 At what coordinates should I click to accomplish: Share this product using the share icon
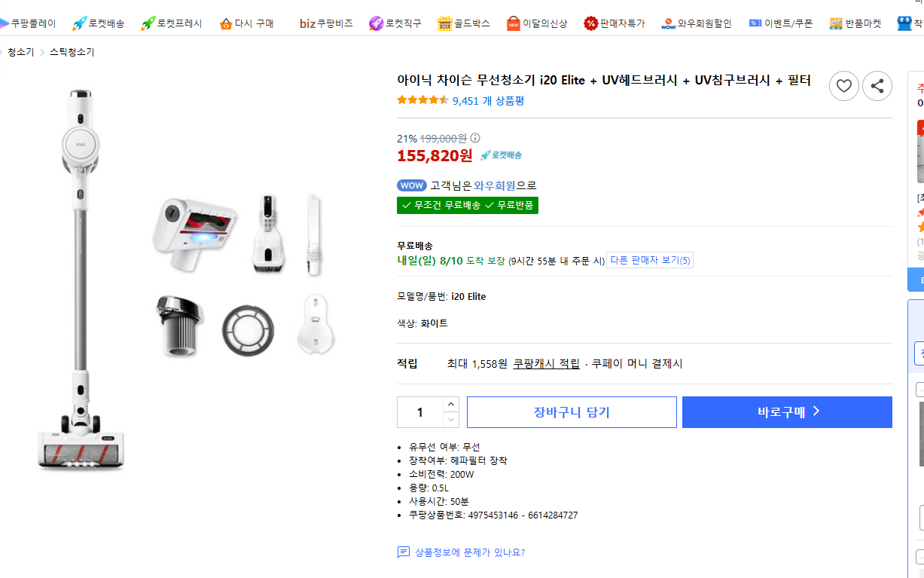click(877, 85)
